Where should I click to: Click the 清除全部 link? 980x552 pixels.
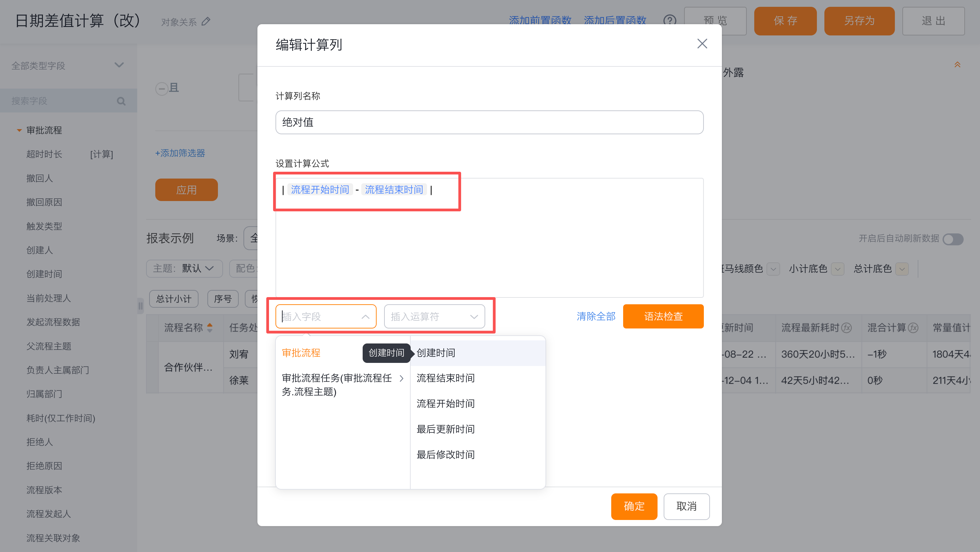tap(596, 316)
